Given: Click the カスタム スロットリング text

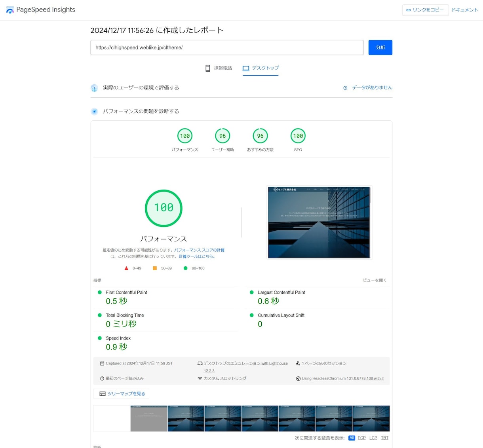Looking at the screenshot, I should coord(225,378).
